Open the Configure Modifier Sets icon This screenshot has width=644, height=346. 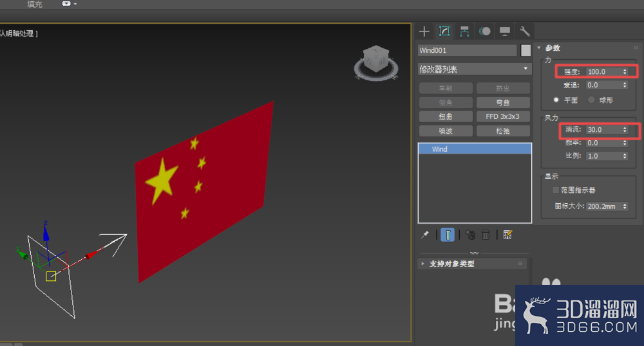point(507,235)
